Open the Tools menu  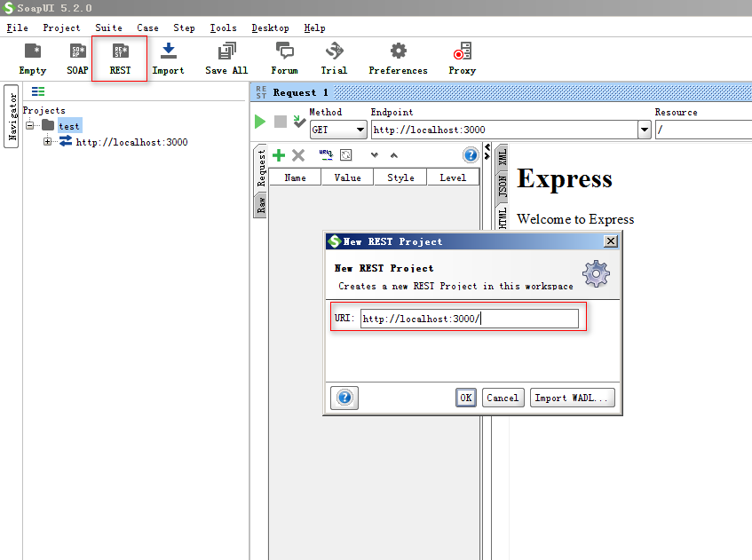tap(223, 28)
